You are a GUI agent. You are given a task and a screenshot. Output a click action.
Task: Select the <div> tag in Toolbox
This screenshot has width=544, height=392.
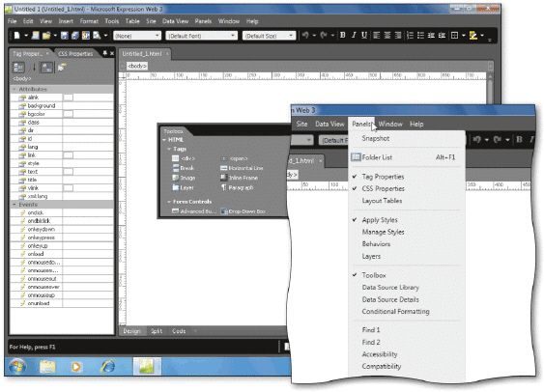(x=184, y=158)
